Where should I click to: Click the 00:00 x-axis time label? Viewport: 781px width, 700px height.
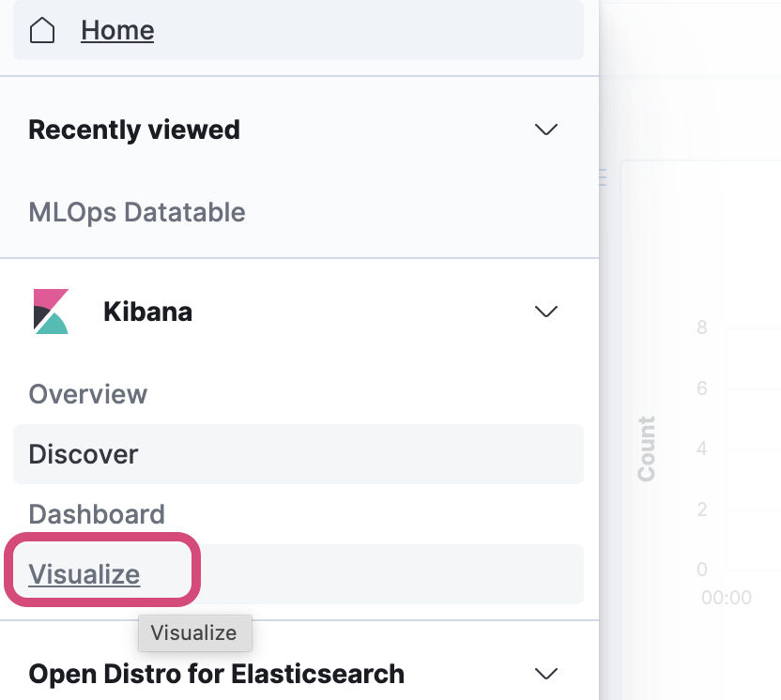click(727, 598)
